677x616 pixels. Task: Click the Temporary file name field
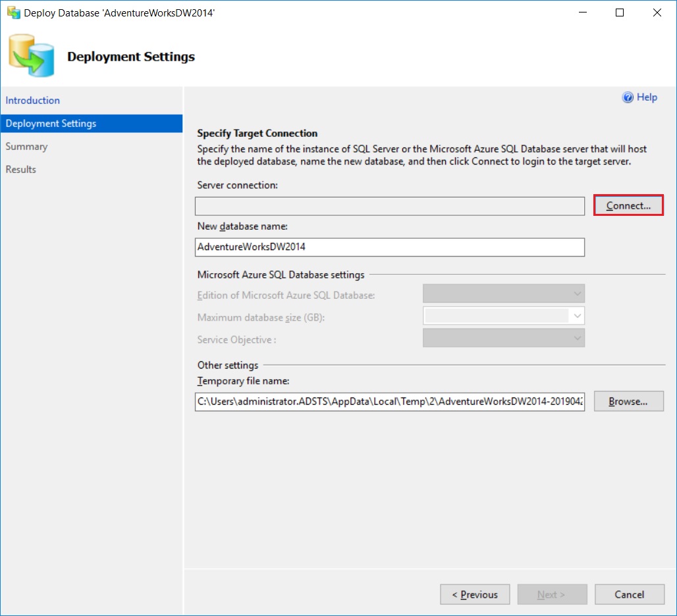point(389,401)
